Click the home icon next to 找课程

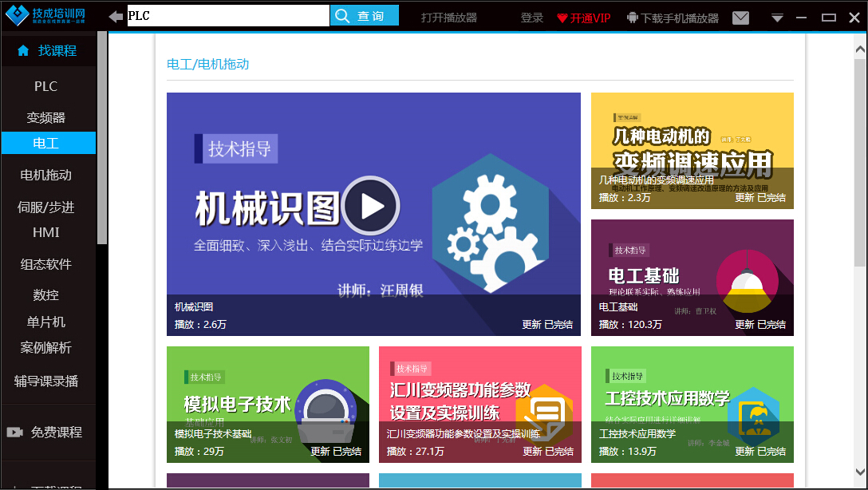pos(23,51)
